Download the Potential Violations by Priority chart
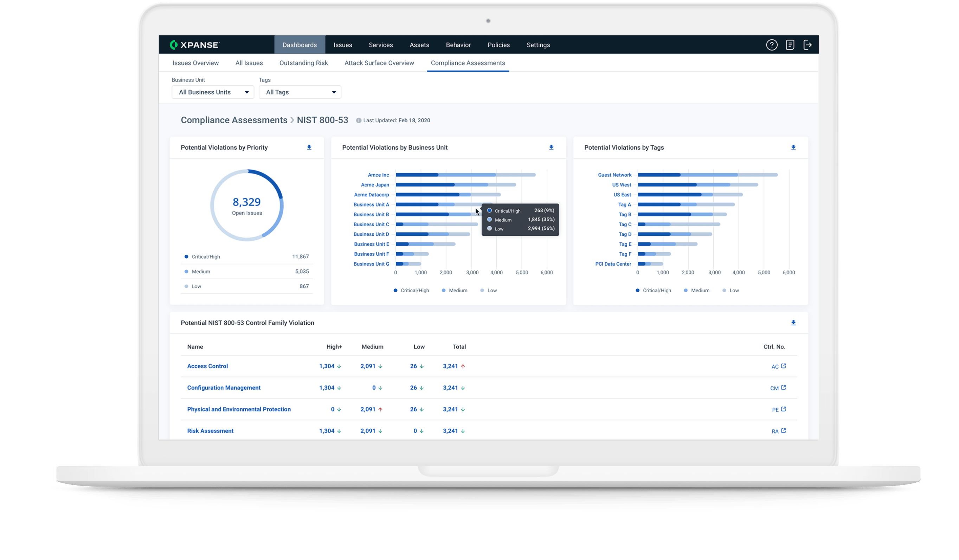 309,148
